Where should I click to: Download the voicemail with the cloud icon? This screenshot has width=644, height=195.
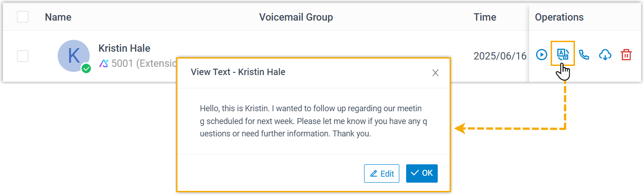click(x=605, y=55)
